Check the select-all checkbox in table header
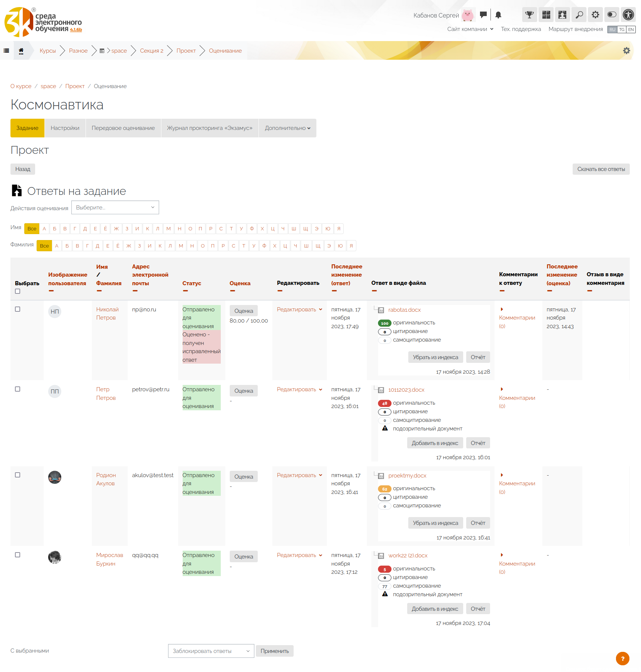This screenshot has height=672, width=641. point(18,292)
